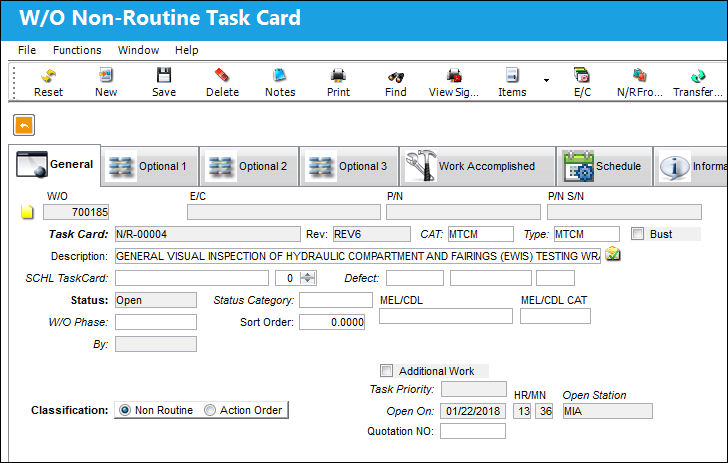Open the Window menu
The height and width of the screenshot is (463, 728).
[x=138, y=50]
